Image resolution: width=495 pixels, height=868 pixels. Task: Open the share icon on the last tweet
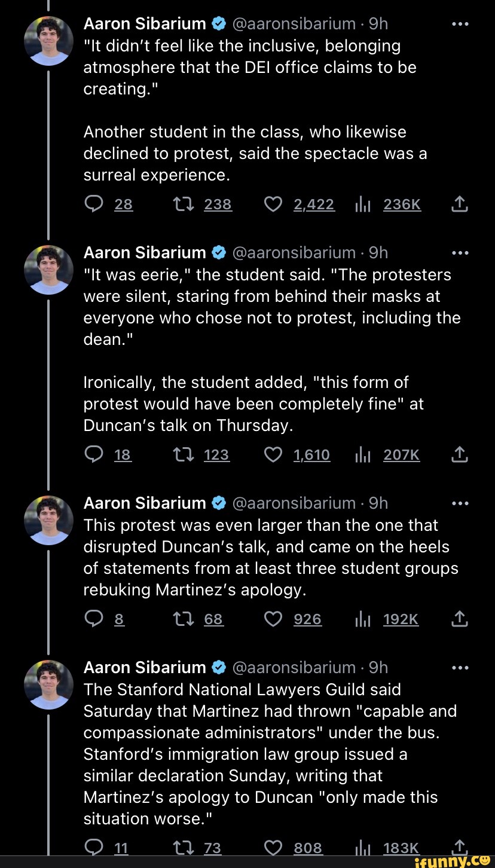[459, 846]
